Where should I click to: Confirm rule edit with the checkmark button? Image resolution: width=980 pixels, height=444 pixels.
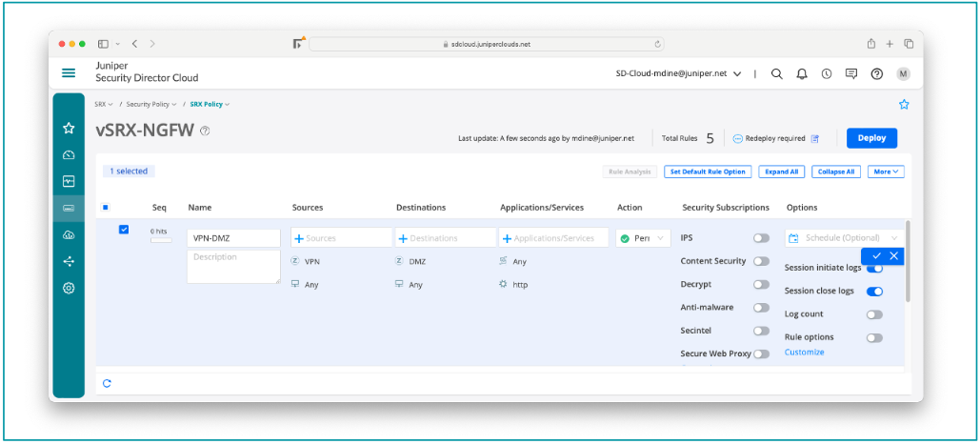(x=876, y=255)
